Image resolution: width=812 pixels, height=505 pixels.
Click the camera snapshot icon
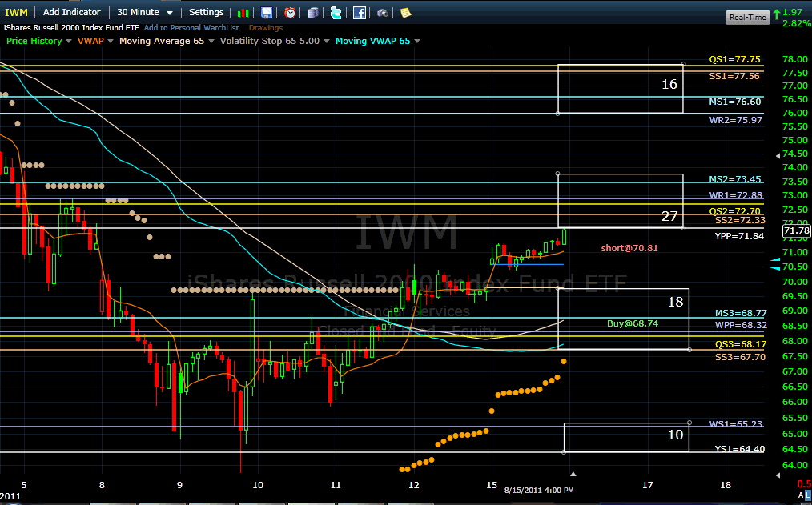coord(382,13)
